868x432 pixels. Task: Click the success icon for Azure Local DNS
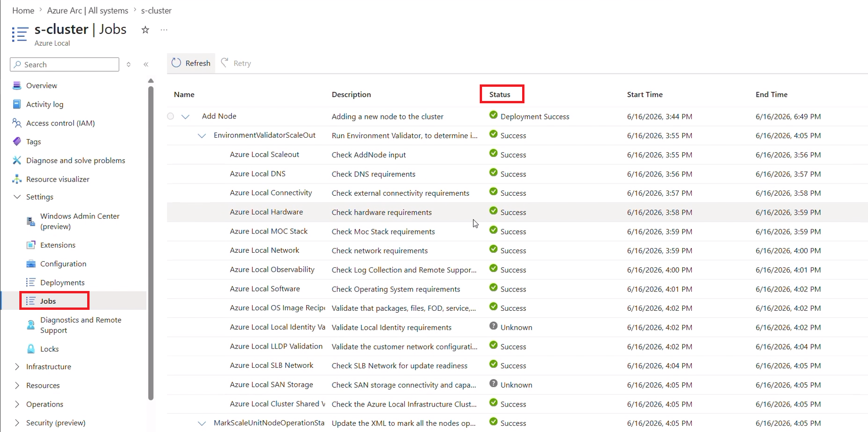[493, 173]
